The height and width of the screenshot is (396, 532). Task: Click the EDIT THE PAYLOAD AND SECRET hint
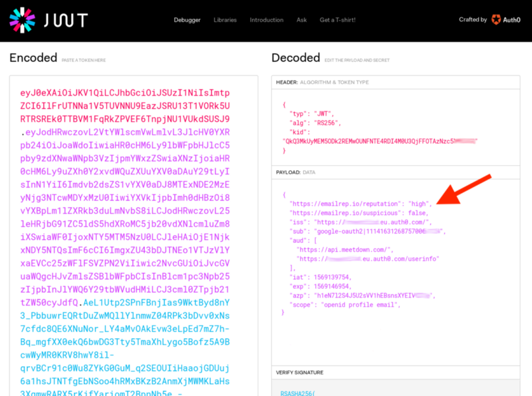coord(357,60)
